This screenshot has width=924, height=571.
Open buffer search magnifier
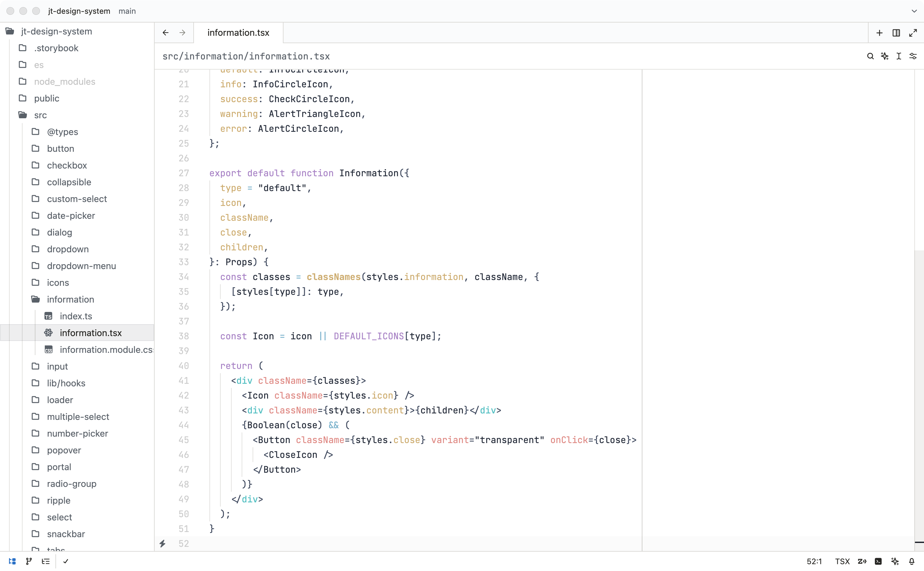pos(870,56)
